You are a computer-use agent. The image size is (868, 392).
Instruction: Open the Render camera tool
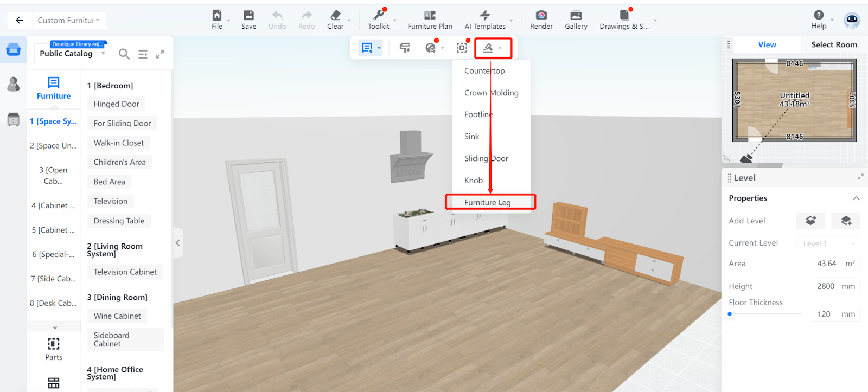[541, 16]
